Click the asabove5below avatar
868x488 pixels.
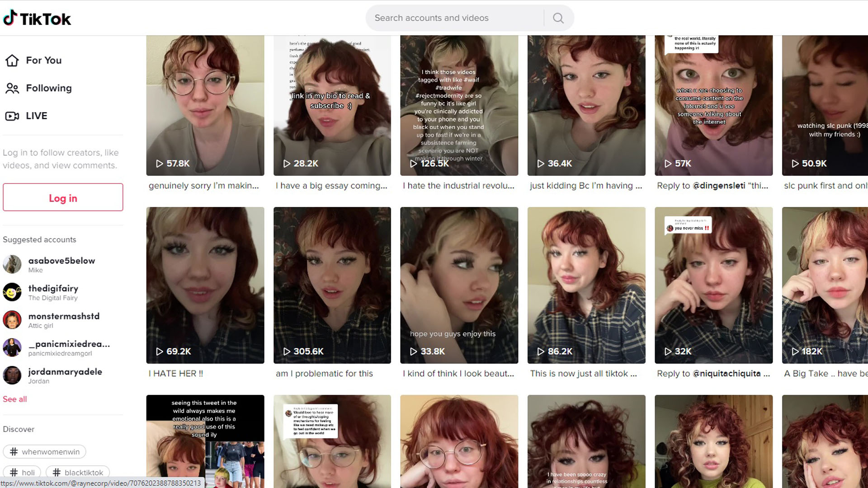(x=12, y=264)
